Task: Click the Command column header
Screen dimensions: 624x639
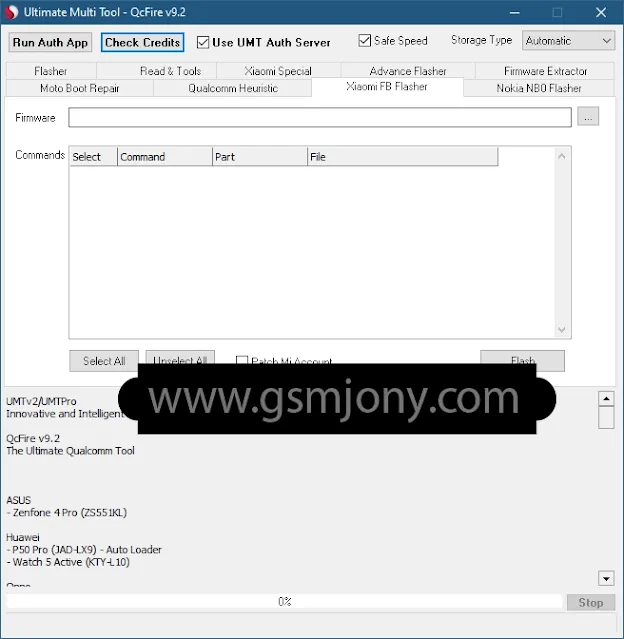Action: [x=165, y=157]
